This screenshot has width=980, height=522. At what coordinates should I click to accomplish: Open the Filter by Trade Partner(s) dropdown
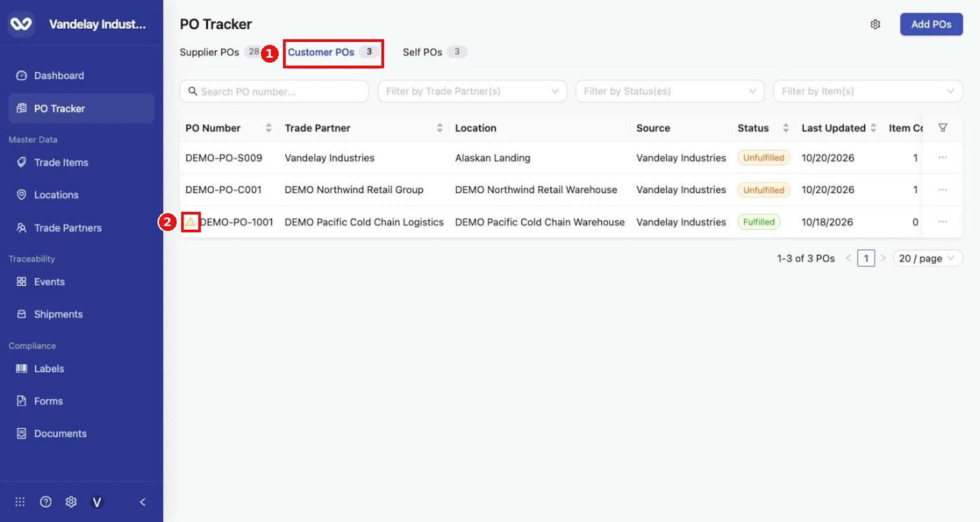point(472,91)
